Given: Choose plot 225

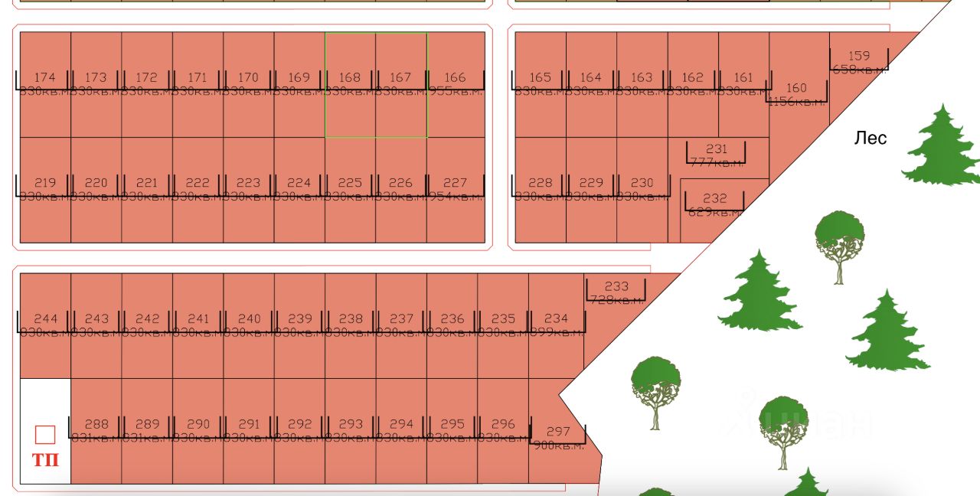Looking at the screenshot, I should click(351, 190).
